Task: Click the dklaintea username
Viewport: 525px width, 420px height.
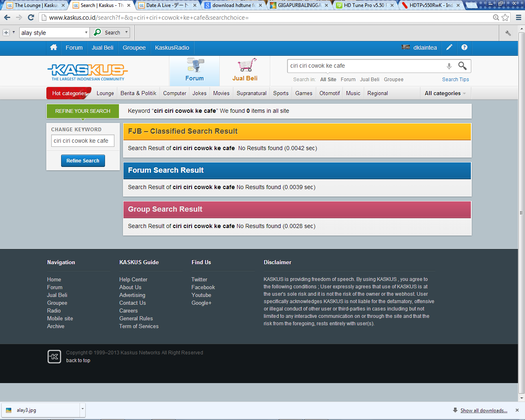Action: pos(425,48)
